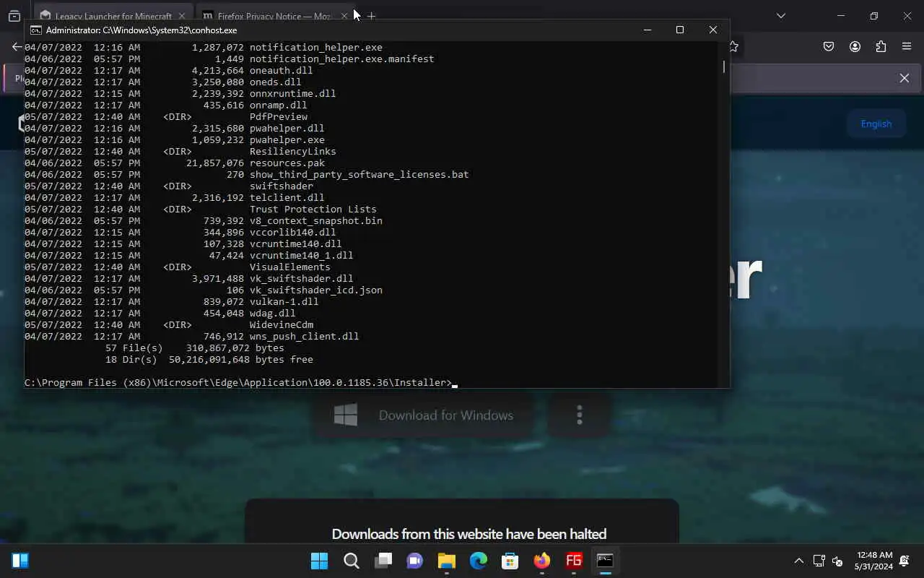
Task: Click the 18 Dir(s) bytes free line
Action: click(209, 360)
